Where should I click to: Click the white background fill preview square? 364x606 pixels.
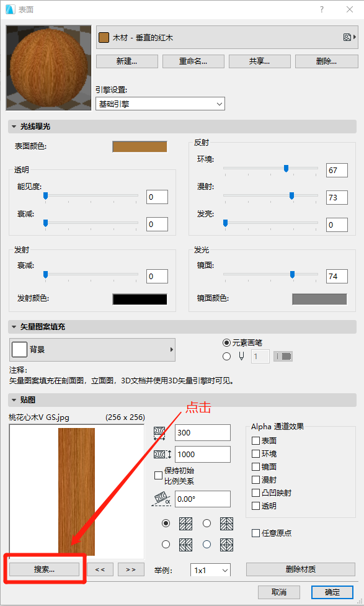[x=19, y=349]
